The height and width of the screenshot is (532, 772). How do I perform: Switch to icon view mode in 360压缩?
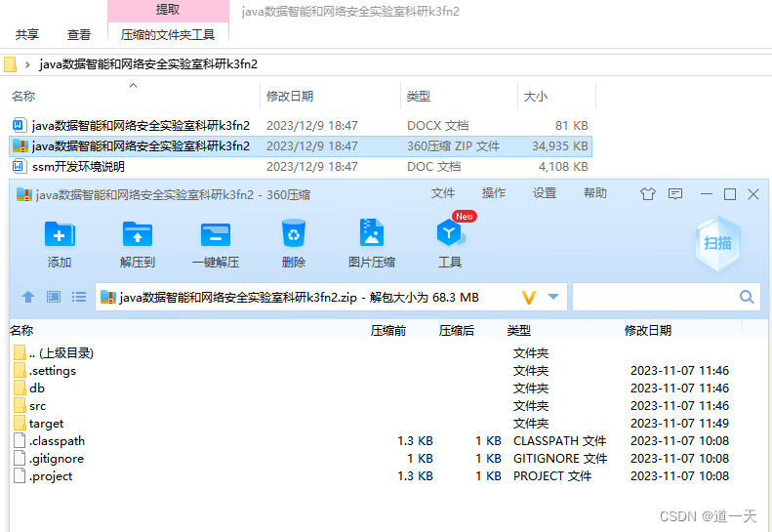pos(54,297)
